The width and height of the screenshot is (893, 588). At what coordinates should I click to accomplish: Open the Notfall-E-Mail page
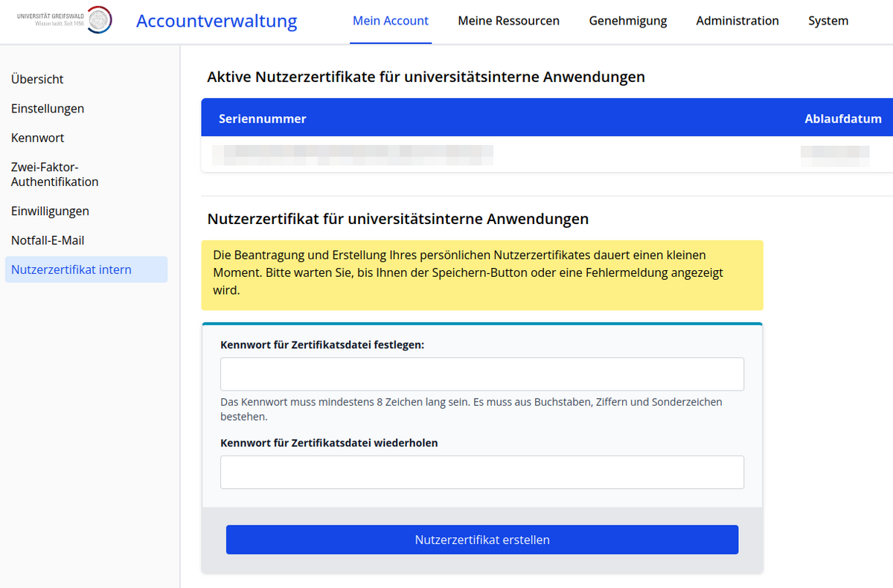click(x=48, y=240)
